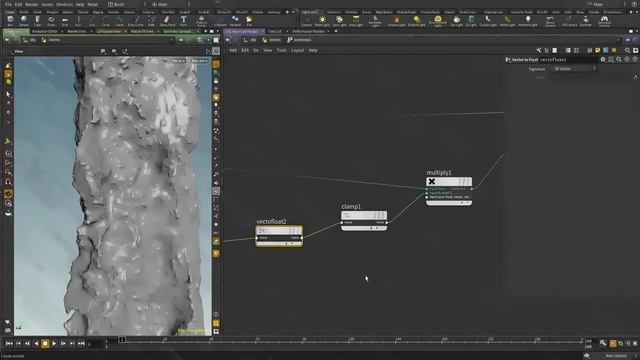Open the Lights and Cameras shelf tab

(x=311, y=12)
